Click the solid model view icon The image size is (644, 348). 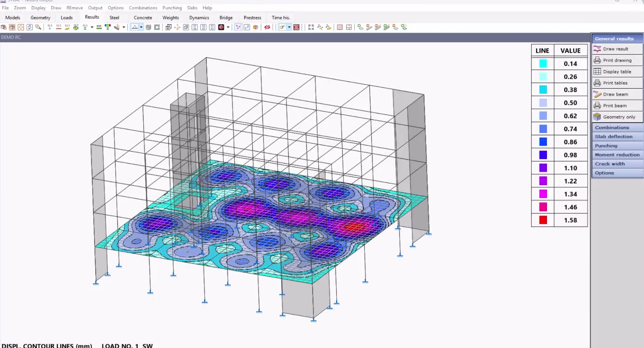pos(3,27)
